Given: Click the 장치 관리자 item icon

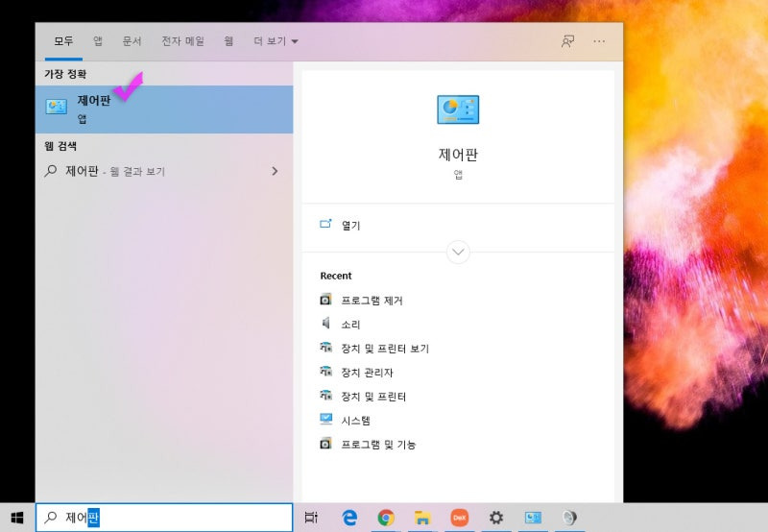Looking at the screenshot, I should pos(325,372).
